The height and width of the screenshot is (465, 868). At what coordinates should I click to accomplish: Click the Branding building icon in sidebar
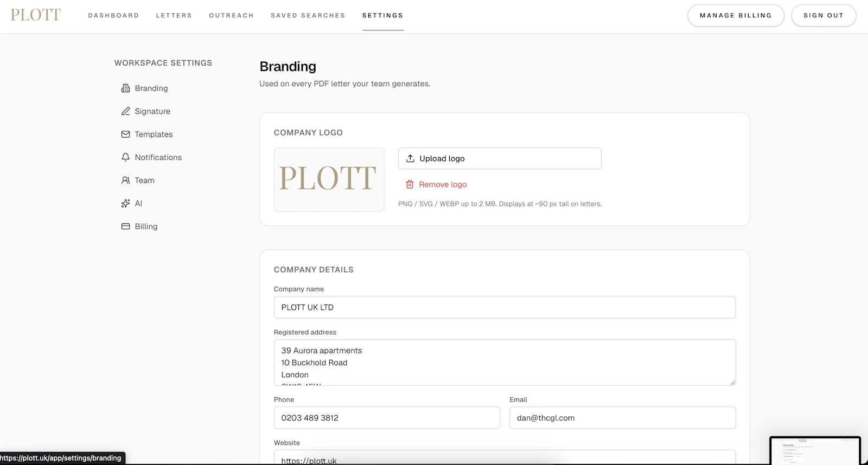[125, 88]
